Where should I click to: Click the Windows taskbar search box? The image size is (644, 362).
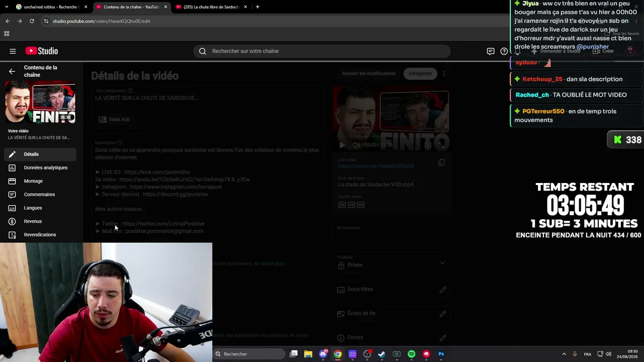click(x=250, y=354)
